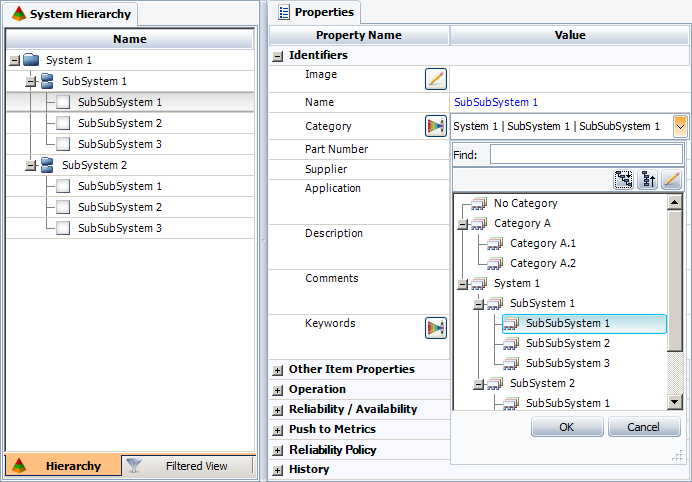This screenshot has width=692, height=482.
Task: Select the Hierarchy tab
Action: tap(64, 466)
